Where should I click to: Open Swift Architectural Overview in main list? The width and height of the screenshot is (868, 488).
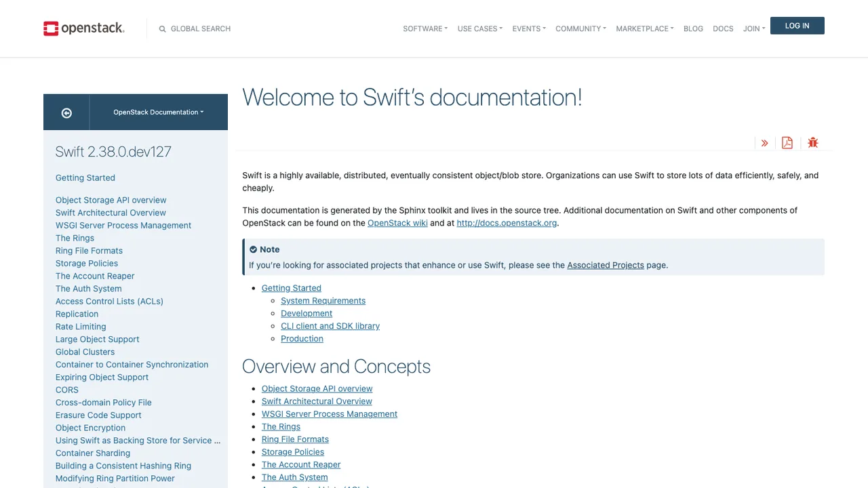click(317, 401)
